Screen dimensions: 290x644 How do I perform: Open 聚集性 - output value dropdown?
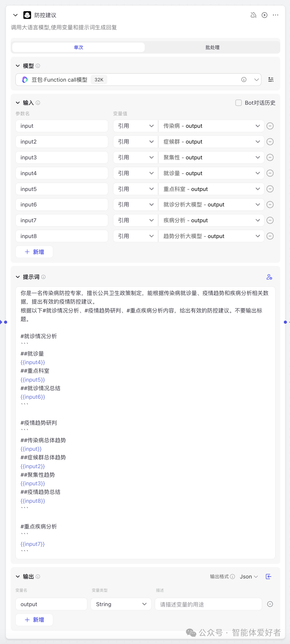[x=211, y=157]
